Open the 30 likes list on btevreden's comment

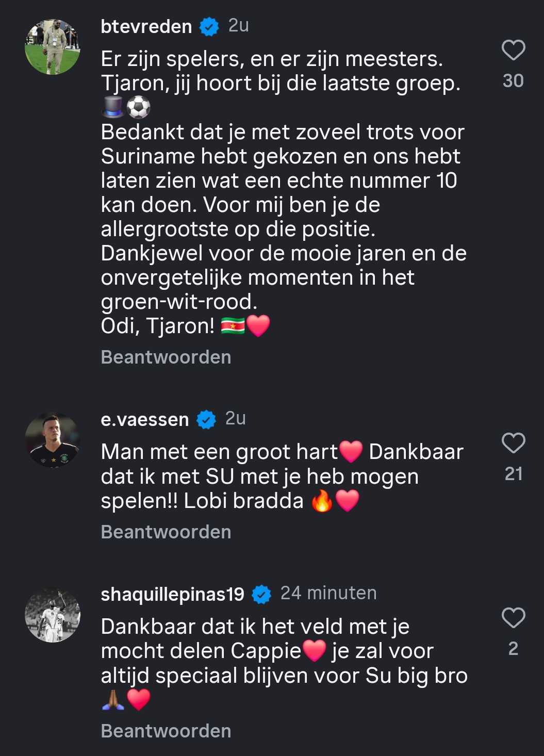[x=513, y=80]
